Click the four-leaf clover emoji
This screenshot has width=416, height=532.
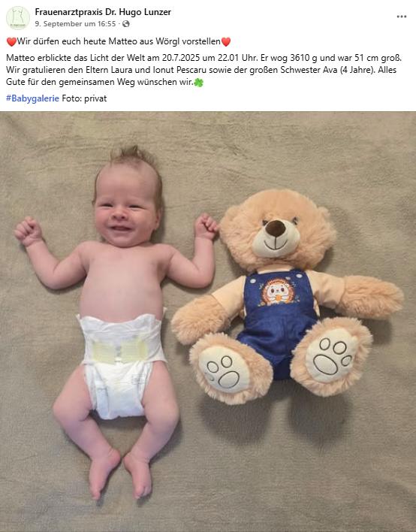click(199, 83)
